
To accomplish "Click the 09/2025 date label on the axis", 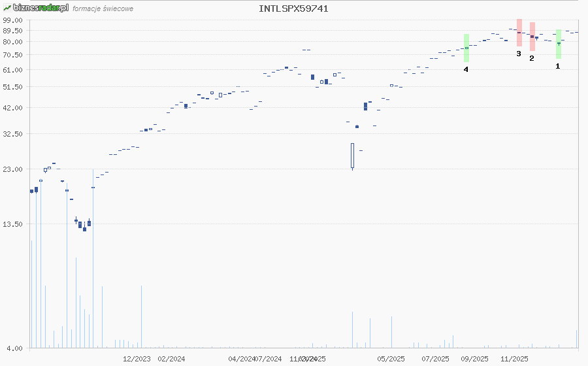I will [474, 359].
